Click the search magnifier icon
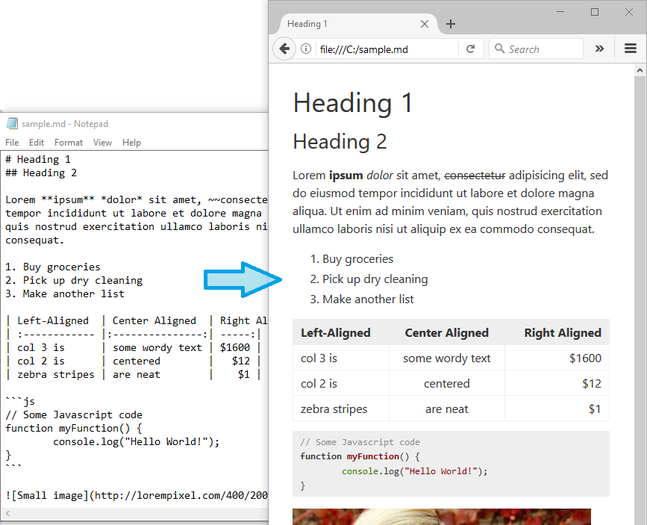 [498, 49]
